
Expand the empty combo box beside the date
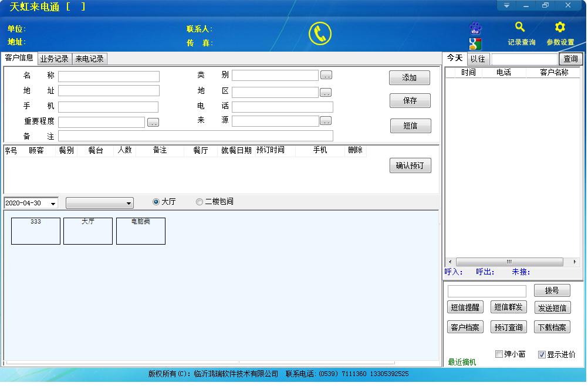129,204
